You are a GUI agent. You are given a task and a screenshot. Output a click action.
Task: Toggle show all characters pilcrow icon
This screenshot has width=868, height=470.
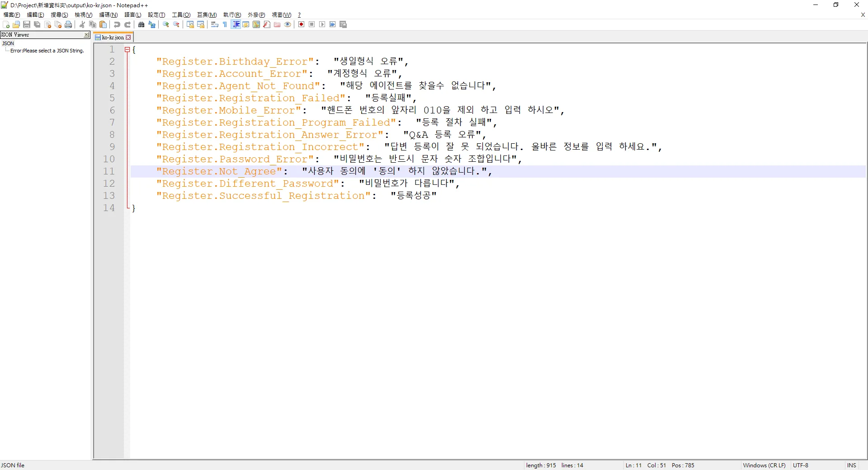coord(225,24)
